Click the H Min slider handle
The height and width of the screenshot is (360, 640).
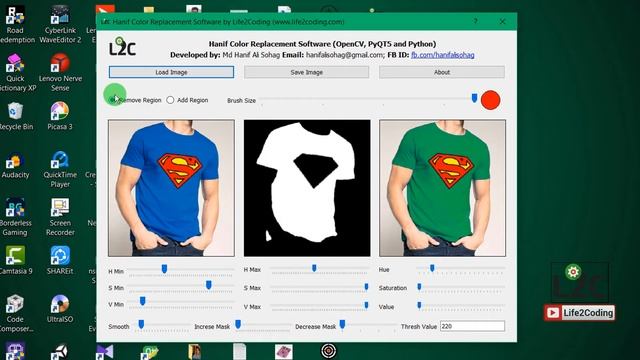164,269
